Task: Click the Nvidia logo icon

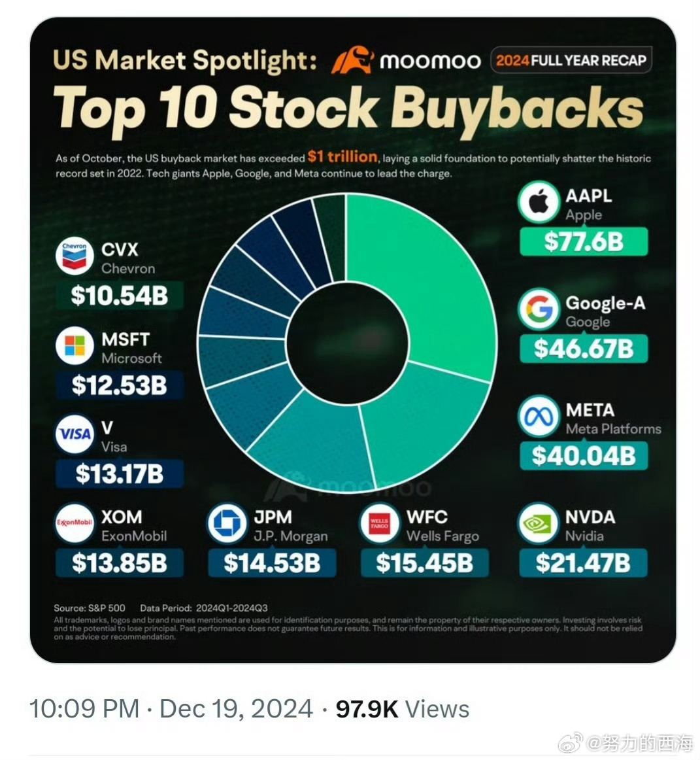Action: click(x=539, y=523)
